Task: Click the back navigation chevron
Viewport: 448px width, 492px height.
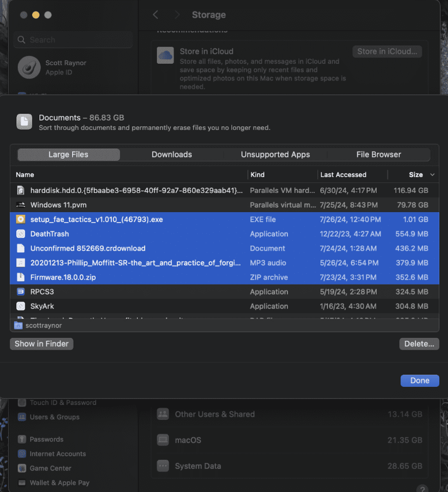Action: tap(155, 15)
